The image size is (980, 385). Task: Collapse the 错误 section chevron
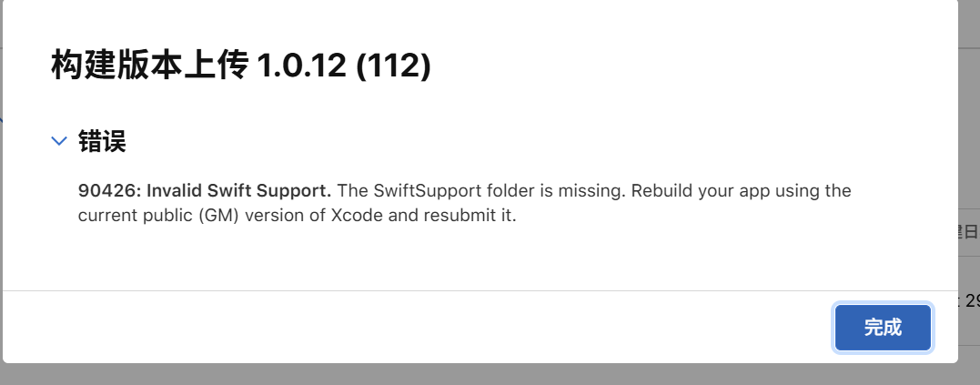[59, 141]
